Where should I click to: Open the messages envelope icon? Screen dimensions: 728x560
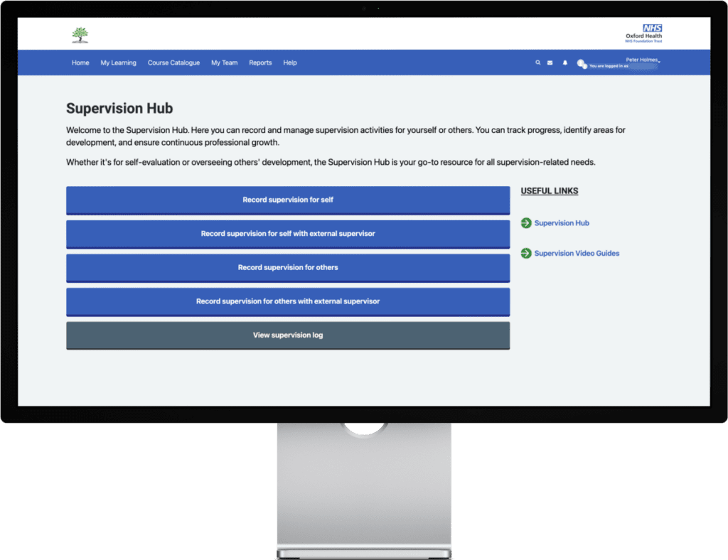[x=550, y=63]
